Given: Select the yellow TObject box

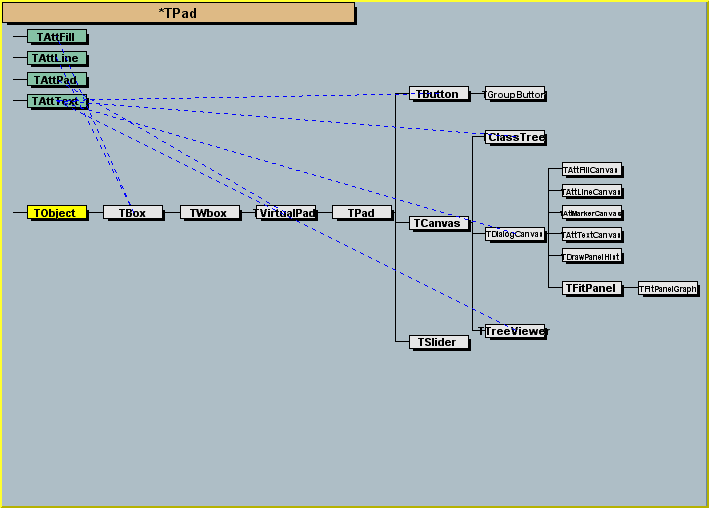Looking at the screenshot, I should tap(57, 213).
